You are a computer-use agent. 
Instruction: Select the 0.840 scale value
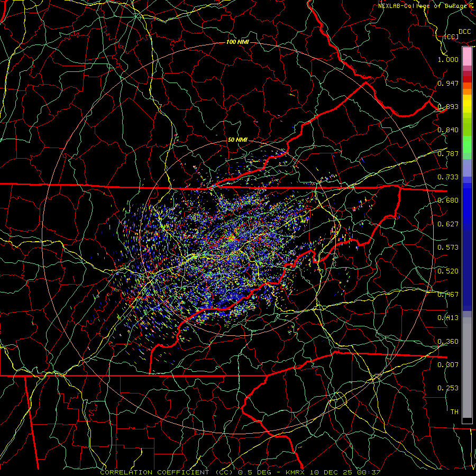448,130
